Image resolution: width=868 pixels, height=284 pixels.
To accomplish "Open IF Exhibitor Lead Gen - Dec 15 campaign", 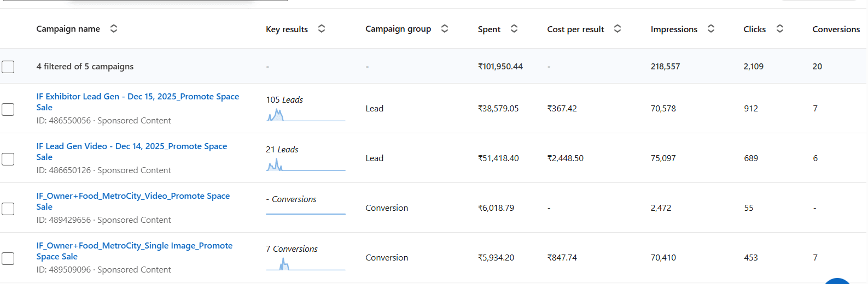I will 138,102.
